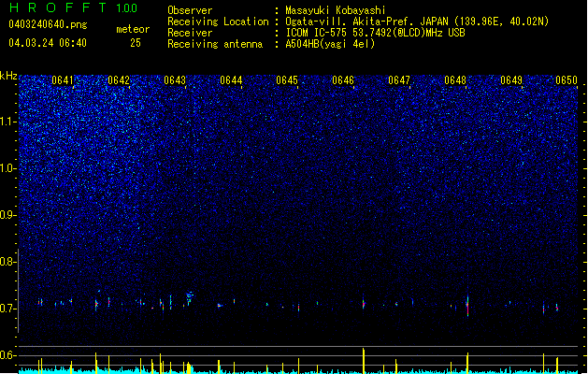Click the 0646 time marker

[x=343, y=80]
